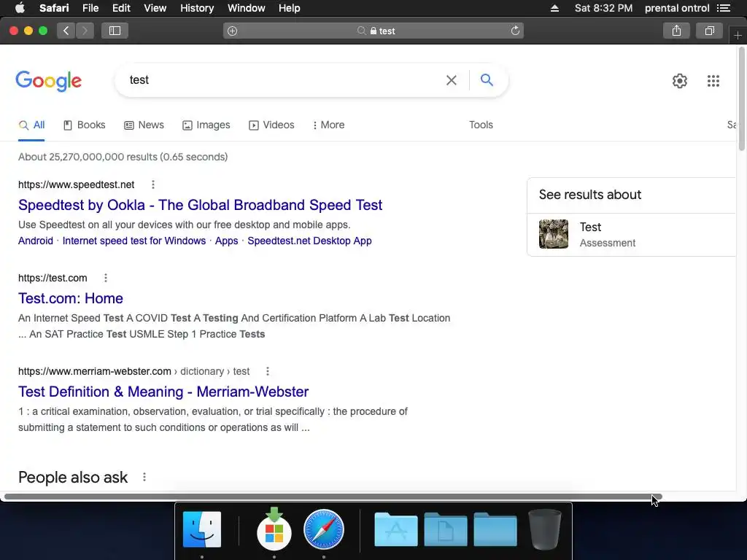
Task: Switch to the Images tab
Action: point(206,125)
